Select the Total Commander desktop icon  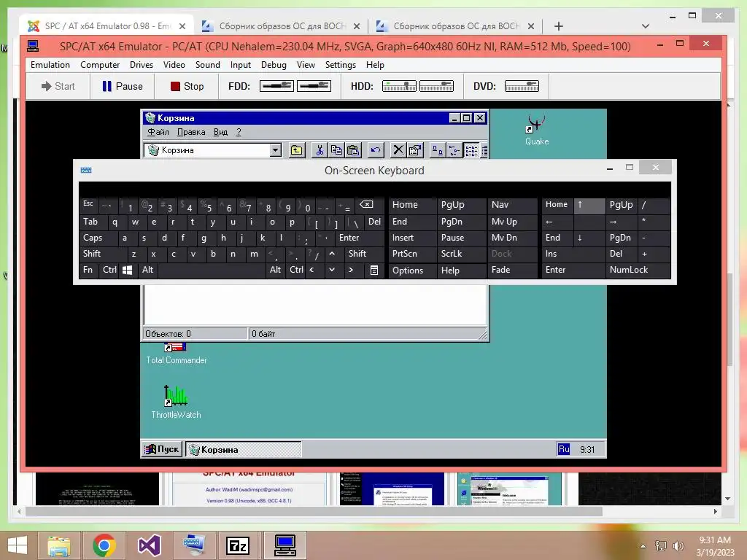[177, 354]
